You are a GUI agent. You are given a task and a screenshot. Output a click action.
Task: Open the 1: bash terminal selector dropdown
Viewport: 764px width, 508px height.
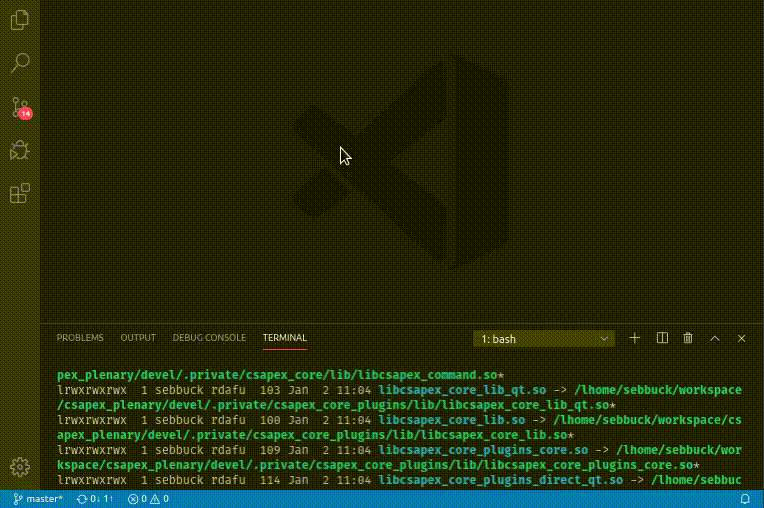click(544, 339)
